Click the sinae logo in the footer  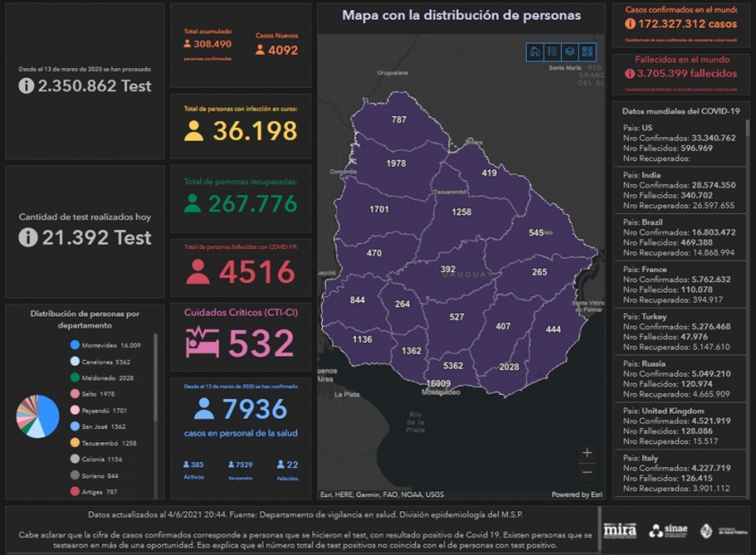(668, 531)
